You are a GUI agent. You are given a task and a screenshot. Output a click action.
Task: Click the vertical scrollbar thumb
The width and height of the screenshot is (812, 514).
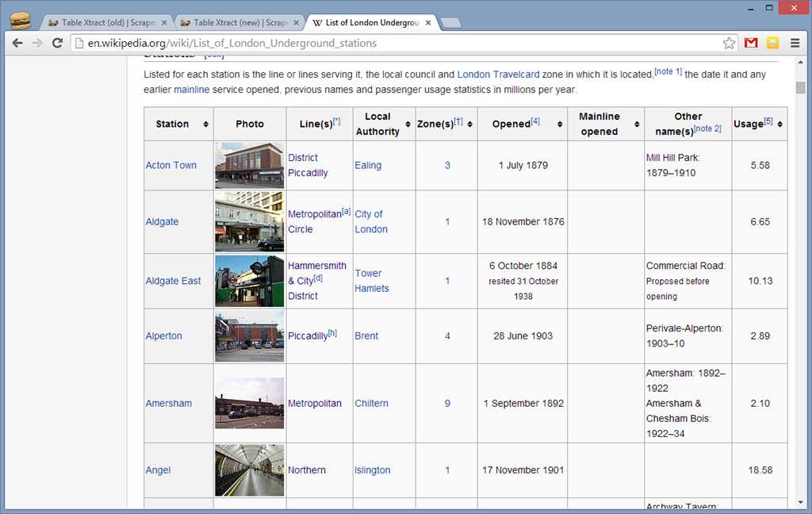[801, 87]
